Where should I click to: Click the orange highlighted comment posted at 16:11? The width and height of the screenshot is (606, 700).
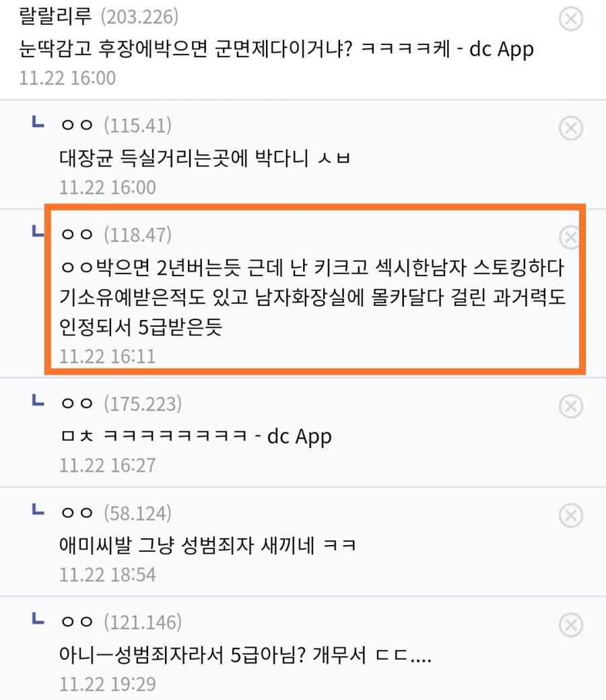(x=314, y=289)
